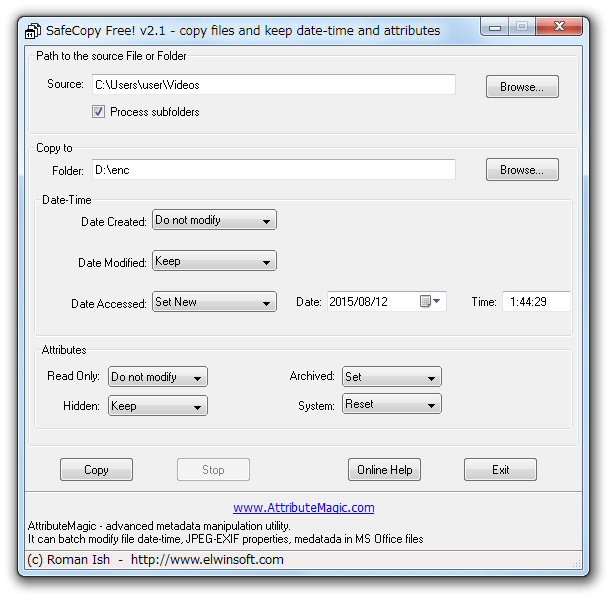Visit the www.AttributeMagic.com link

pos(304,508)
